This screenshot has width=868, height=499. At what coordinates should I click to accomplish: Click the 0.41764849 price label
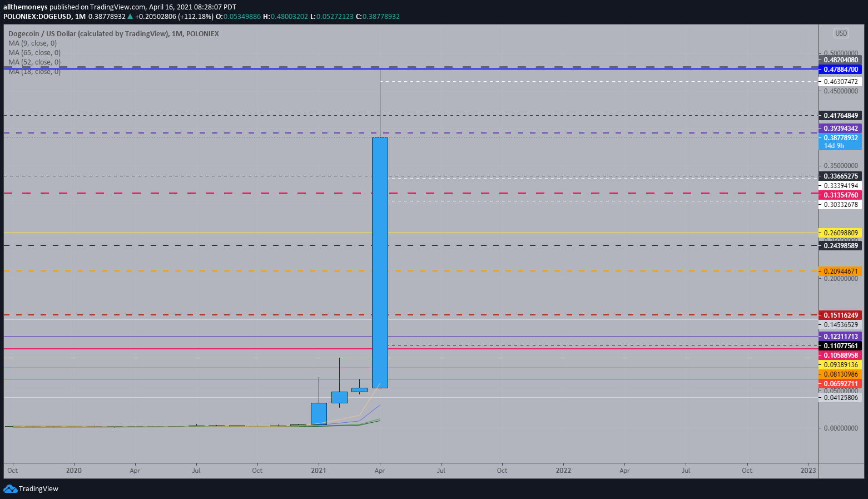coord(840,116)
